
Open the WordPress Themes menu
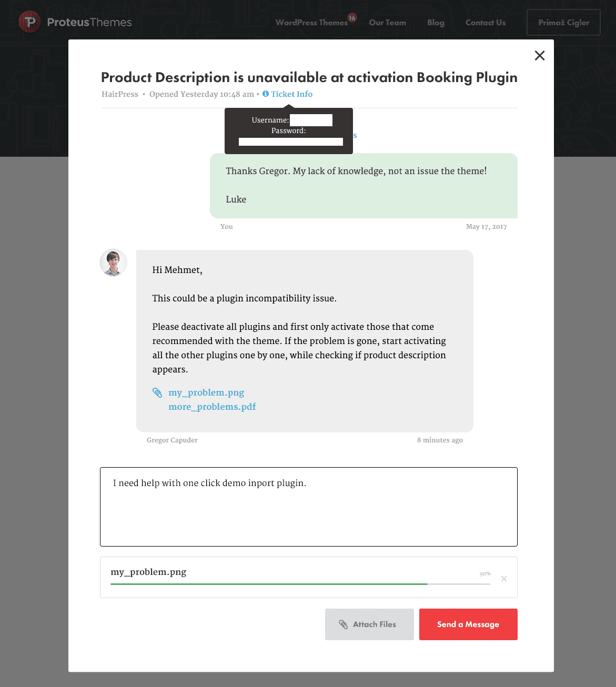coord(311,23)
